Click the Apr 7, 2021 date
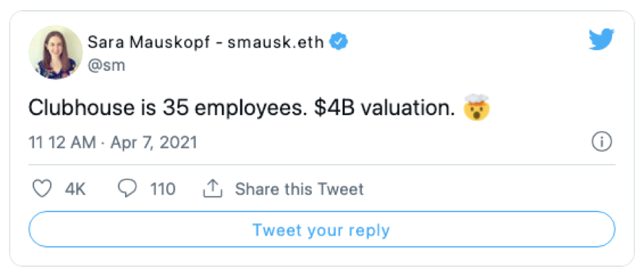644x269 pixels. [153, 143]
